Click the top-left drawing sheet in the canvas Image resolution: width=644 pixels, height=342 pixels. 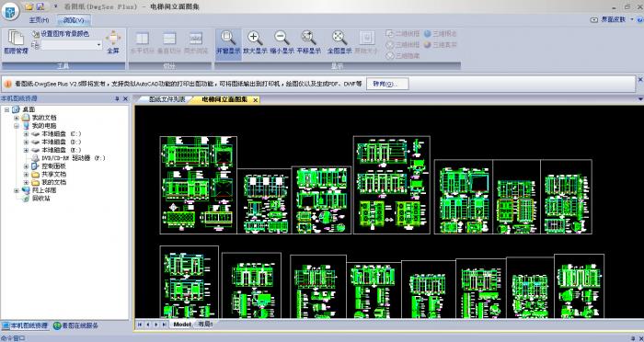point(199,185)
